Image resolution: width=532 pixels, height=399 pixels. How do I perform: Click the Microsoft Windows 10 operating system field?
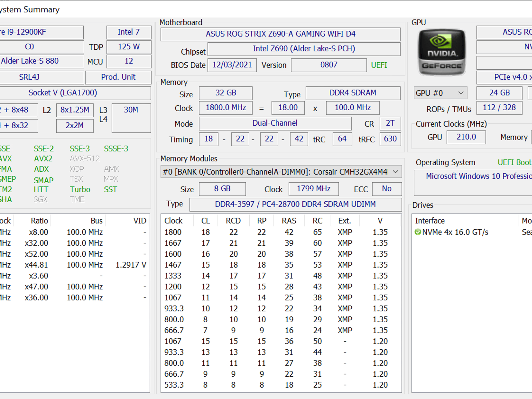pyautogui.click(x=473, y=183)
